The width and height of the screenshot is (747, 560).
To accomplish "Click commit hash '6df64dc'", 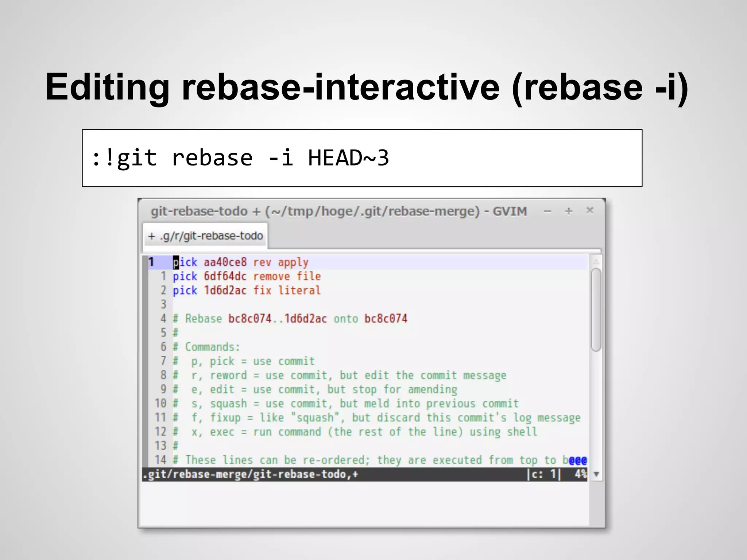I will click(x=225, y=276).
